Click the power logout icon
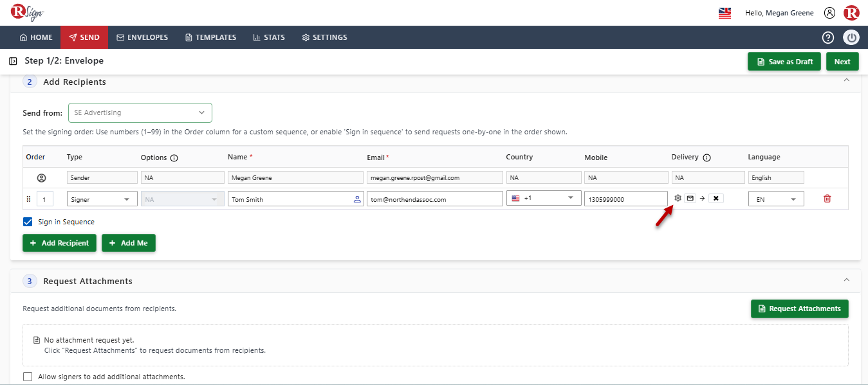The image size is (868, 385). [851, 37]
